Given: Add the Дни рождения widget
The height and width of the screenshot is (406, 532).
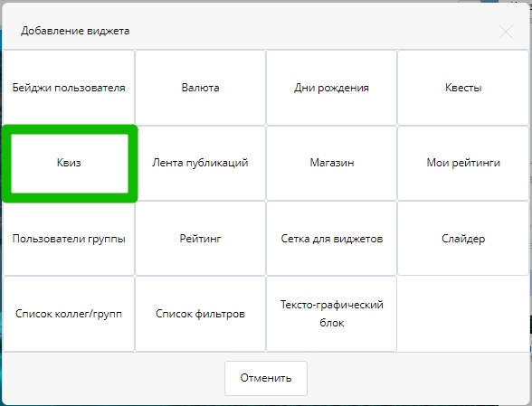Looking at the screenshot, I should tap(331, 88).
